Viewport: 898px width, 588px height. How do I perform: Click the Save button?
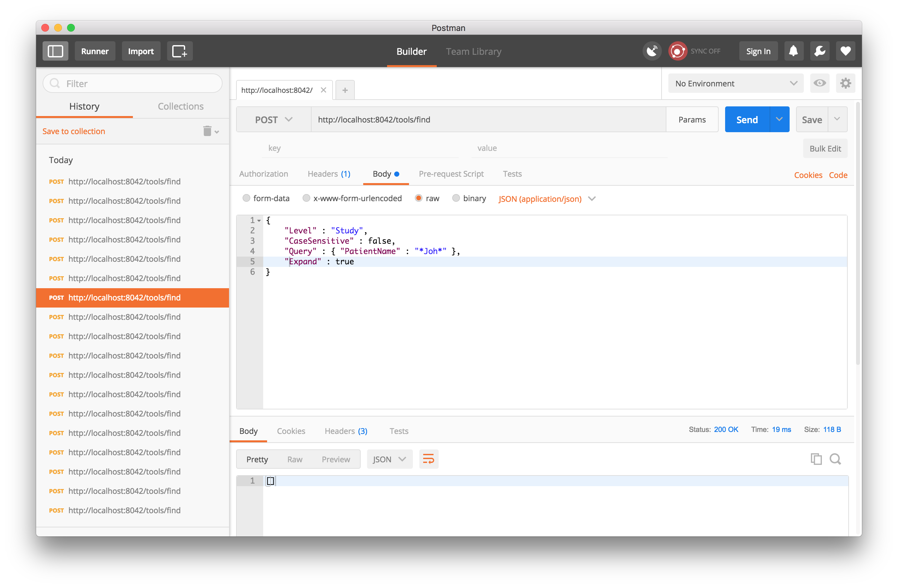812,119
